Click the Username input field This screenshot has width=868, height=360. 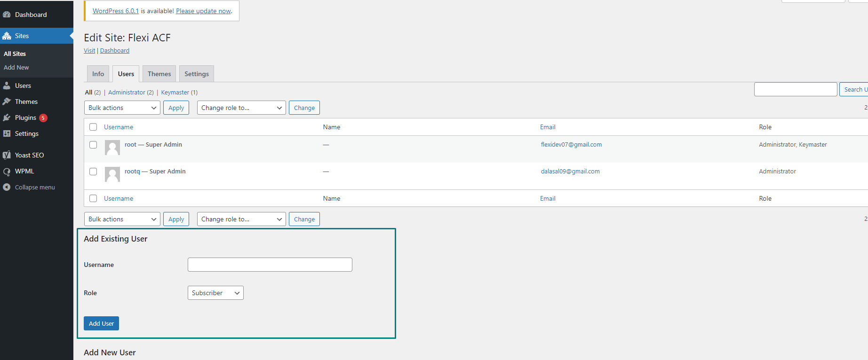[270, 265]
